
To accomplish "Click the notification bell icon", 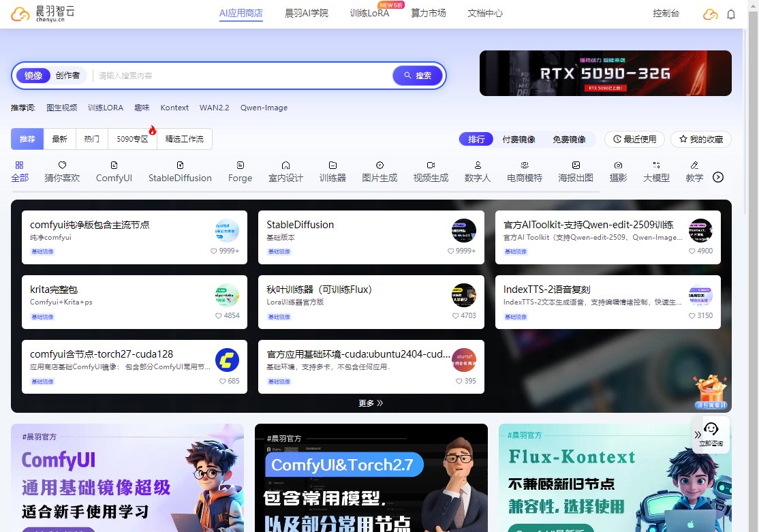I will coord(731,14).
